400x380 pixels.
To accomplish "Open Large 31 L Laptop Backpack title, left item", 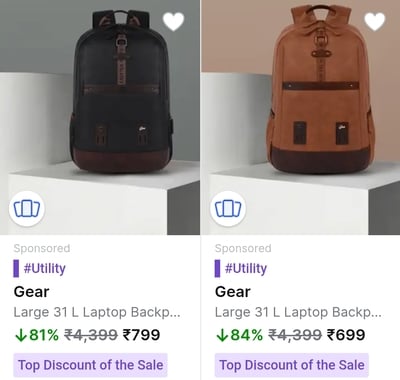I will point(97,313).
